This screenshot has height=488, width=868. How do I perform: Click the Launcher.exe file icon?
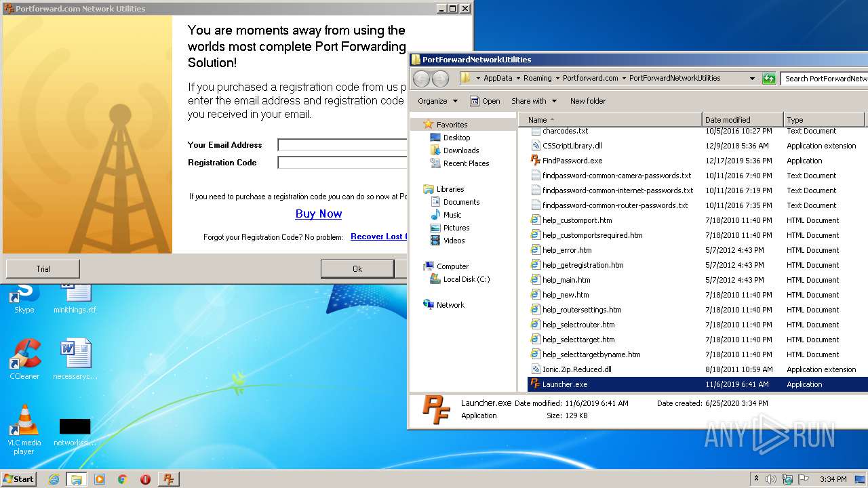click(x=535, y=384)
